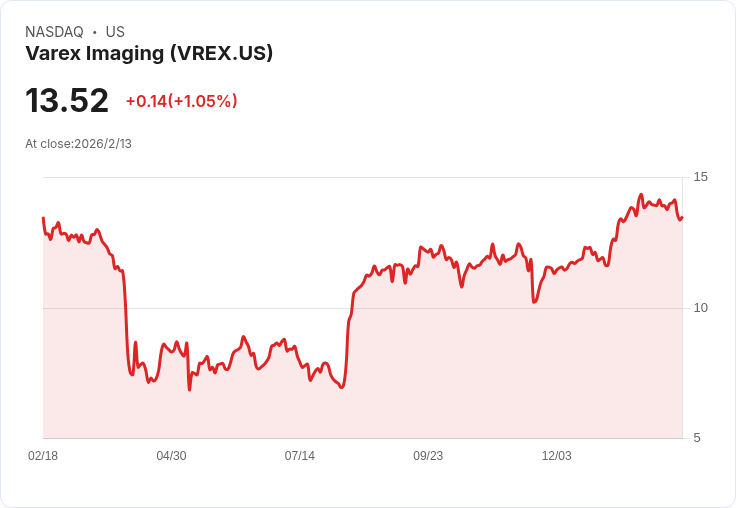Image resolution: width=736 pixels, height=508 pixels.
Task: Click the chart line's starting point at 02/18
Action: click(43, 218)
